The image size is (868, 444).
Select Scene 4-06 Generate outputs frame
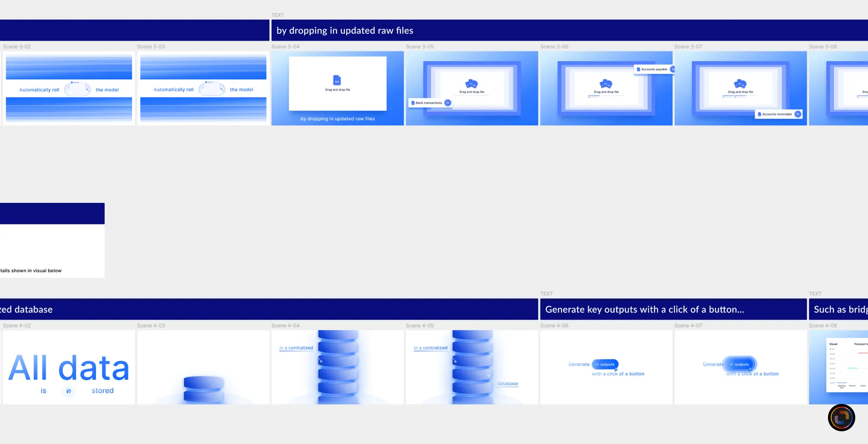tap(606, 367)
